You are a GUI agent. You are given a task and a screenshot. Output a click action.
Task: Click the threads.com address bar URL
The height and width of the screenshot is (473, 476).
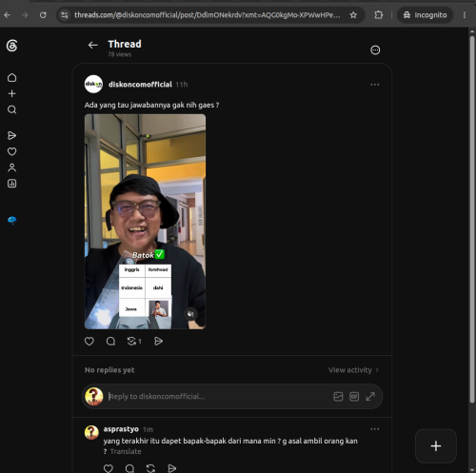(207, 15)
